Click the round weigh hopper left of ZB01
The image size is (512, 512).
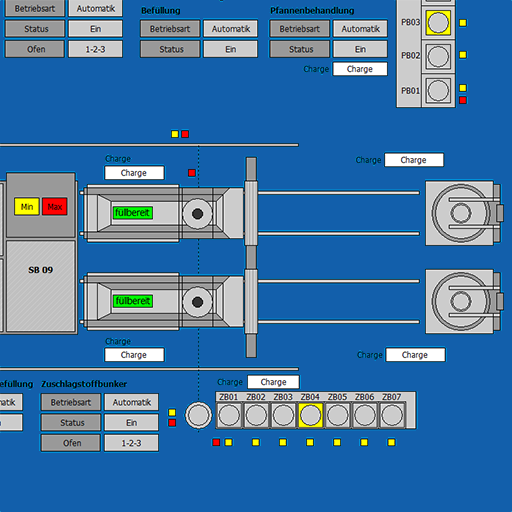pyautogui.click(x=198, y=415)
